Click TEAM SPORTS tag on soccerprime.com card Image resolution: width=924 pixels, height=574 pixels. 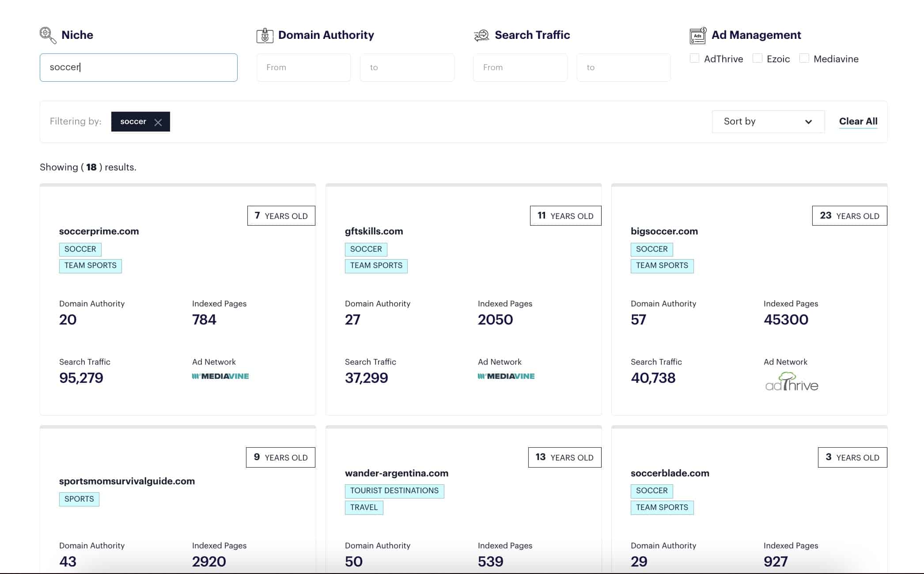tap(91, 266)
